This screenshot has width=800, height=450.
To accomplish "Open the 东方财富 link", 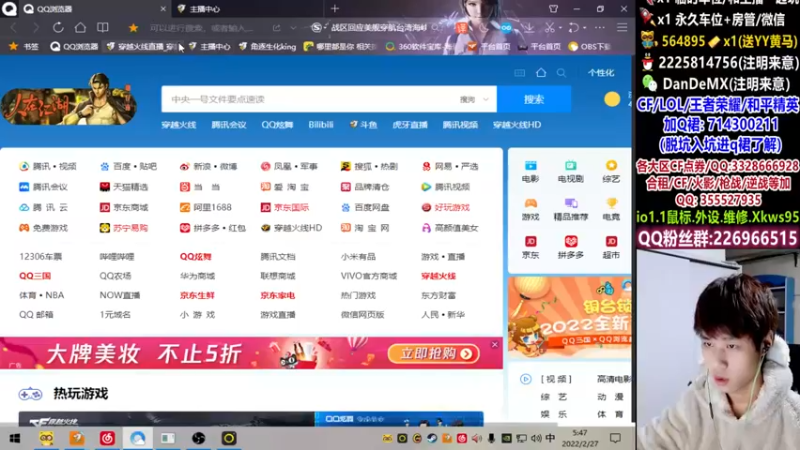I will click(x=438, y=295).
